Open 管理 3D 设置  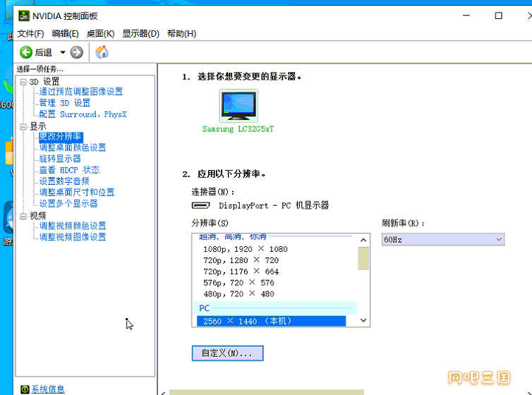coord(65,103)
